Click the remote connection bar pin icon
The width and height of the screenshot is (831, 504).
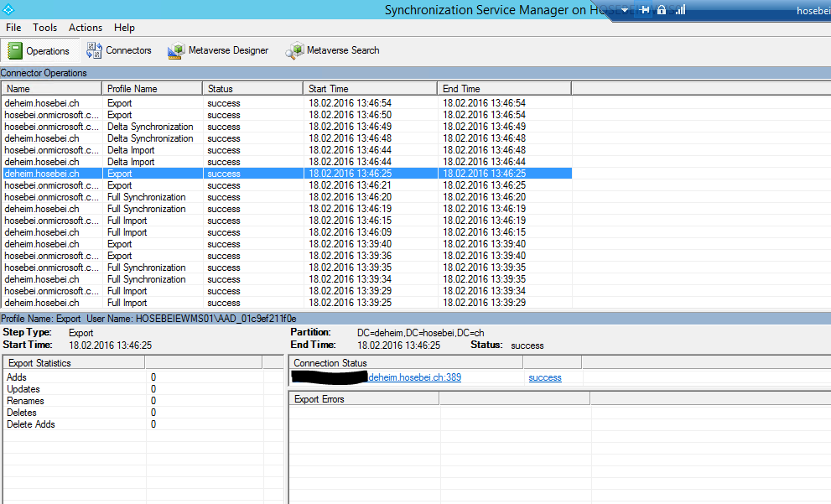pyautogui.click(x=644, y=9)
